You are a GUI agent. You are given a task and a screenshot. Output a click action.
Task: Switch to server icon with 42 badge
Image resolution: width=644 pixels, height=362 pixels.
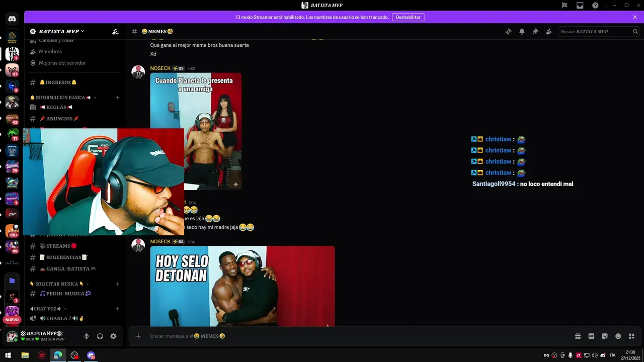12,118
